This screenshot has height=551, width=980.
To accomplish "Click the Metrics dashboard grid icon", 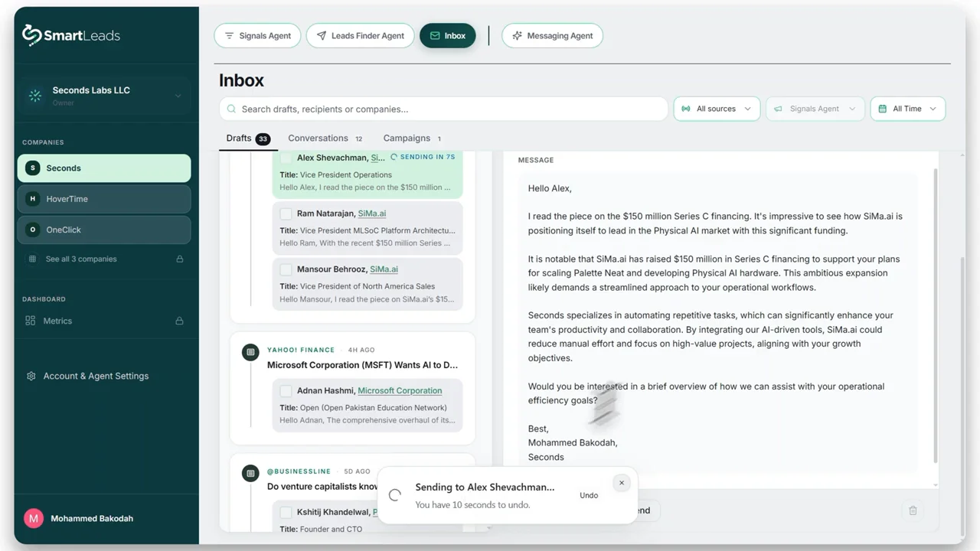I will pyautogui.click(x=31, y=321).
